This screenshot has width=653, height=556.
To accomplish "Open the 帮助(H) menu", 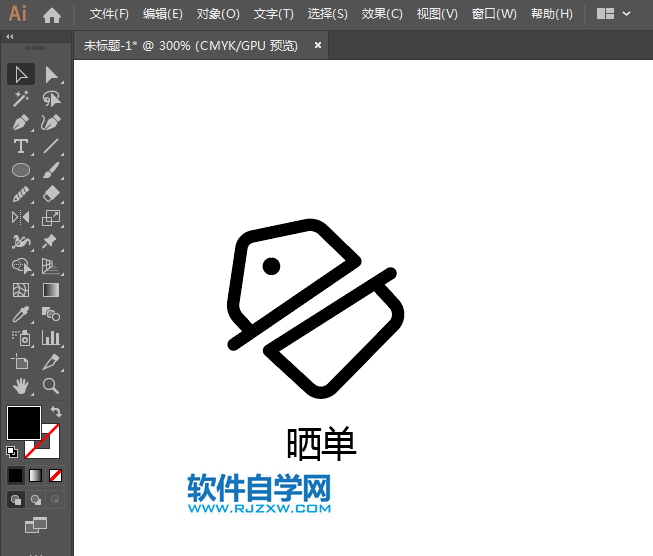I will coord(552,14).
